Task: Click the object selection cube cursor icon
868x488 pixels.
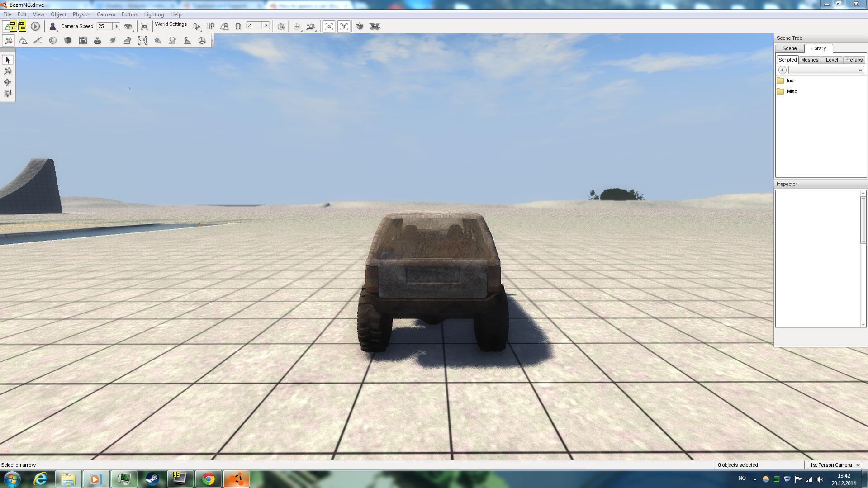Action: [x=281, y=26]
